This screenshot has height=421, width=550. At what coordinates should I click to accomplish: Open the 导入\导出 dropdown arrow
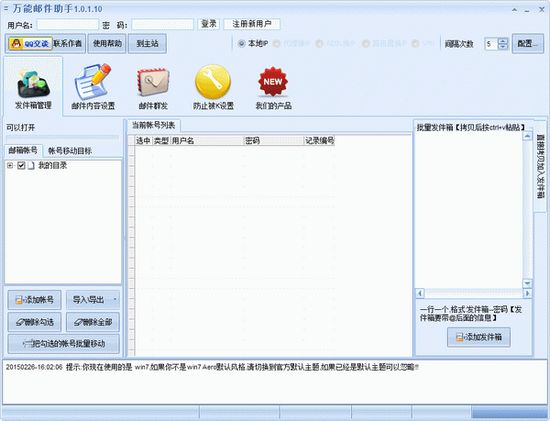115,300
